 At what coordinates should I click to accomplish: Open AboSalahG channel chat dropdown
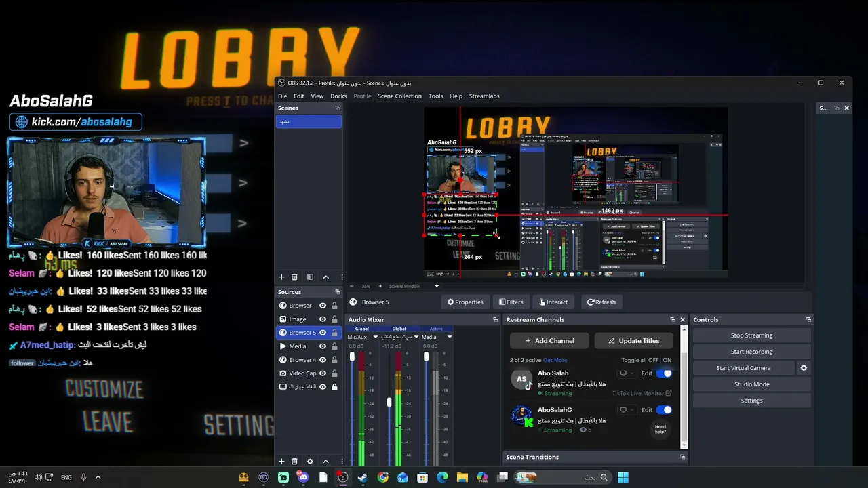click(627, 410)
